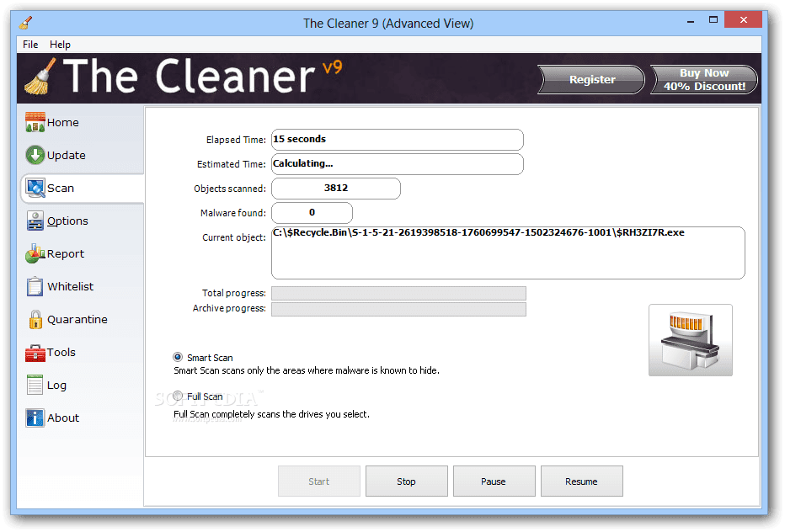Click the Scan magnifier monitor icon

35,189
